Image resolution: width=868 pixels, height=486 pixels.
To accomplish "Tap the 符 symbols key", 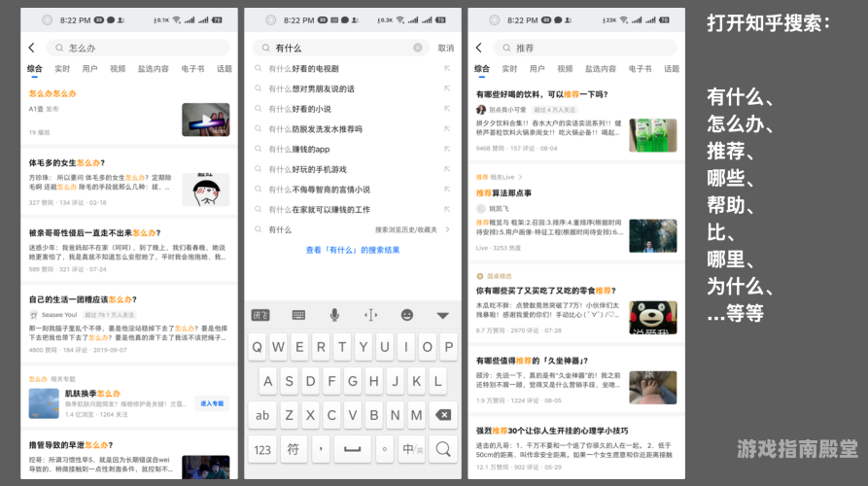I will click(x=294, y=449).
